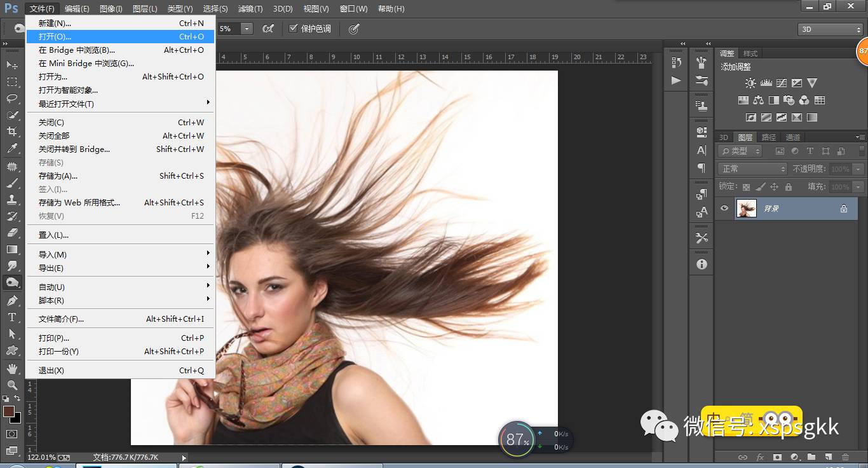
Task: Switch to the 通道 tab
Action: coord(793,137)
